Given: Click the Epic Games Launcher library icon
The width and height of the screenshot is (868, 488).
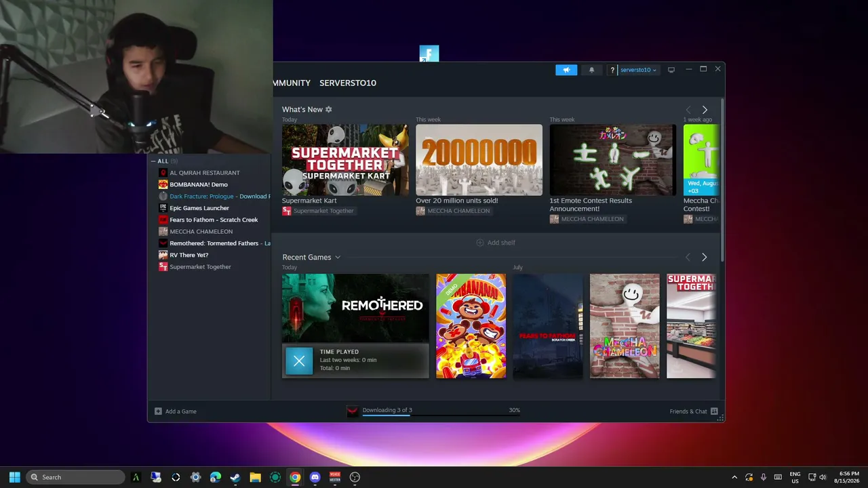Looking at the screenshot, I should (x=163, y=208).
